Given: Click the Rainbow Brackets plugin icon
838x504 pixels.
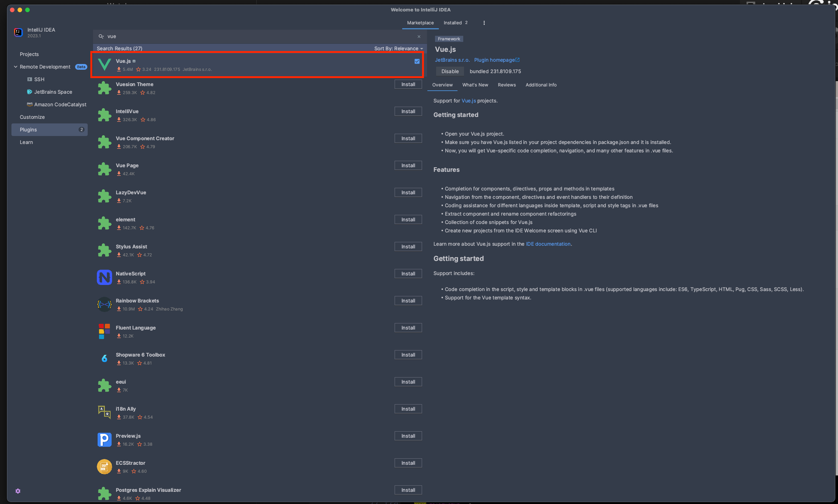Looking at the screenshot, I should point(104,304).
